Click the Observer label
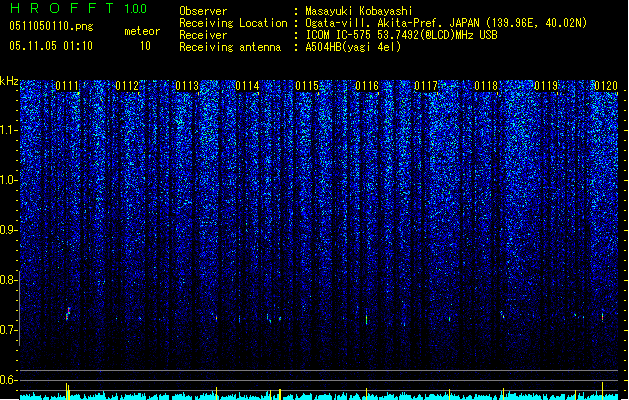Image resolution: width=629 pixels, height=400 pixels. click(203, 11)
